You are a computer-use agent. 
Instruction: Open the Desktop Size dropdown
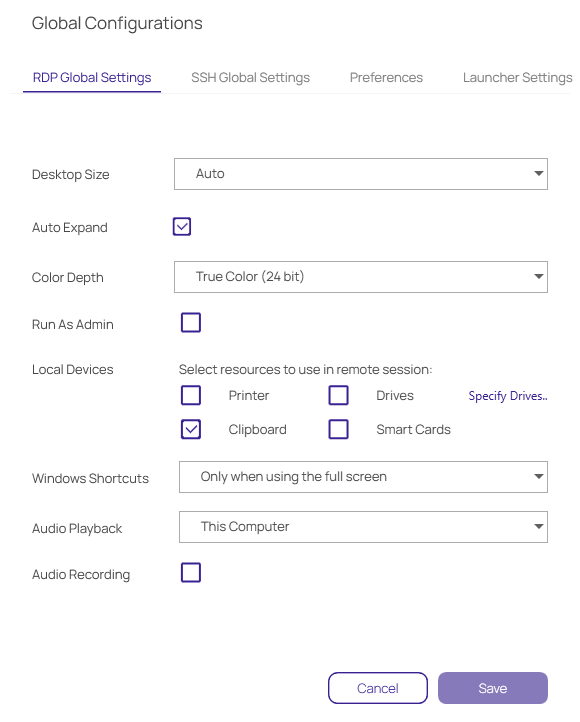point(360,174)
